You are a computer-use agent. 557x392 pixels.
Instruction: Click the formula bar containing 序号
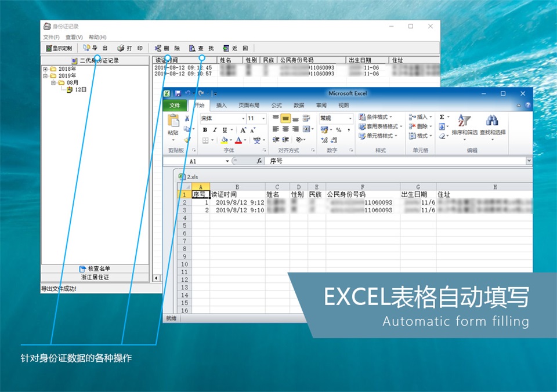(396, 161)
